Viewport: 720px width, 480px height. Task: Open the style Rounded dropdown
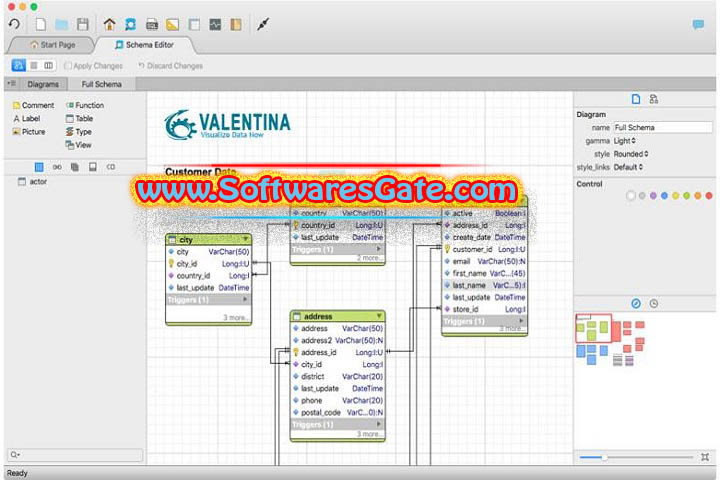(631, 154)
